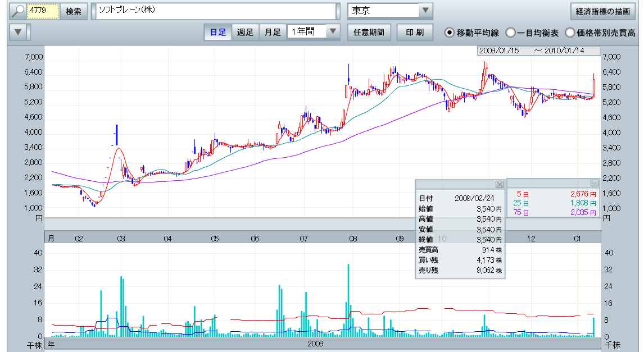Screen dimensions: 644x352
Task: Minimize the moving average legend panel
Action: (595, 183)
